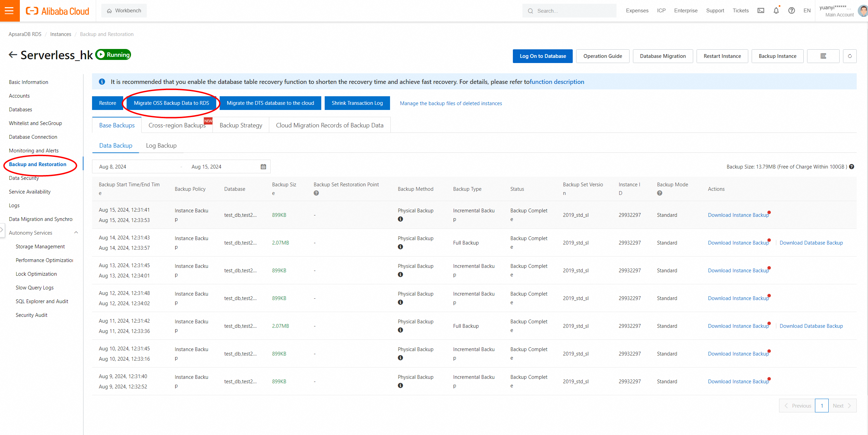The image size is (868, 435).
Task: Open the Workbench home button
Action: tap(124, 11)
